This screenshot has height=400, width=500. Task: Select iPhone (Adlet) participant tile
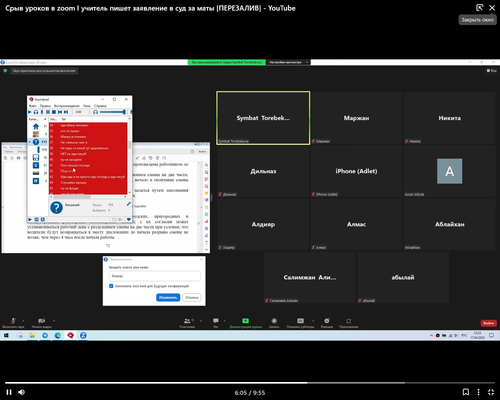pyautogui.click(x=356, y=171)
